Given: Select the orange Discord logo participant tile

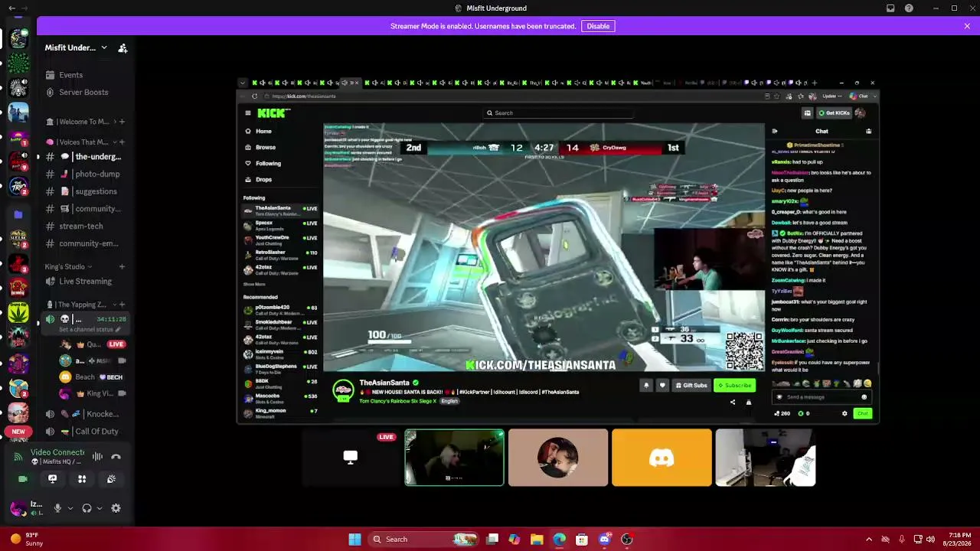Looking at the screenshot, I should point(661,458).
